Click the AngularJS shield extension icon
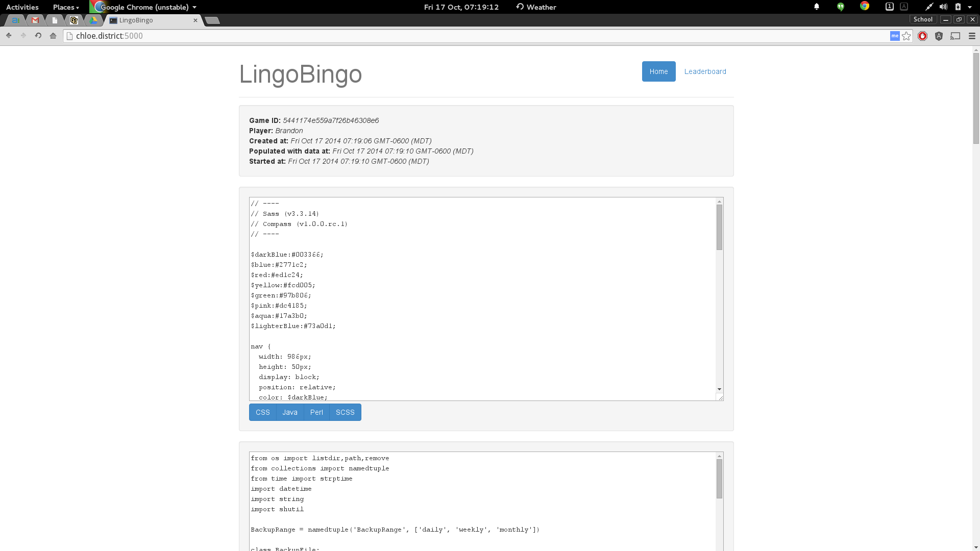 [x=939, y=36]
